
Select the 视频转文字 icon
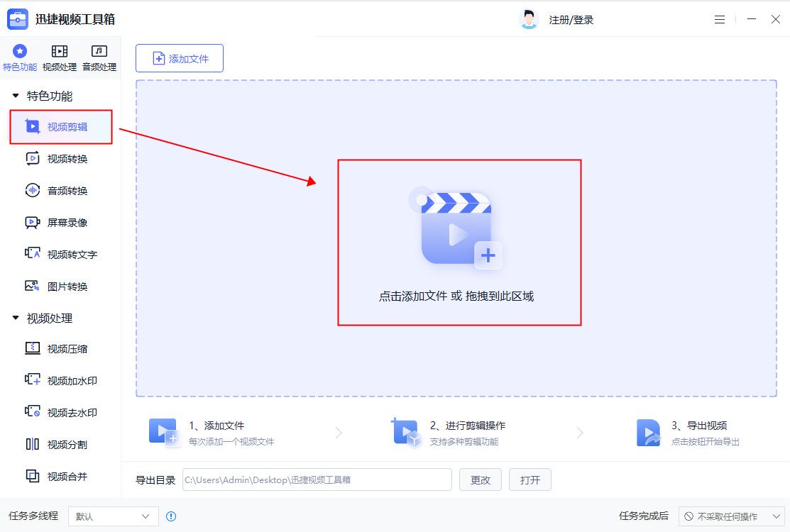[32, 253]
